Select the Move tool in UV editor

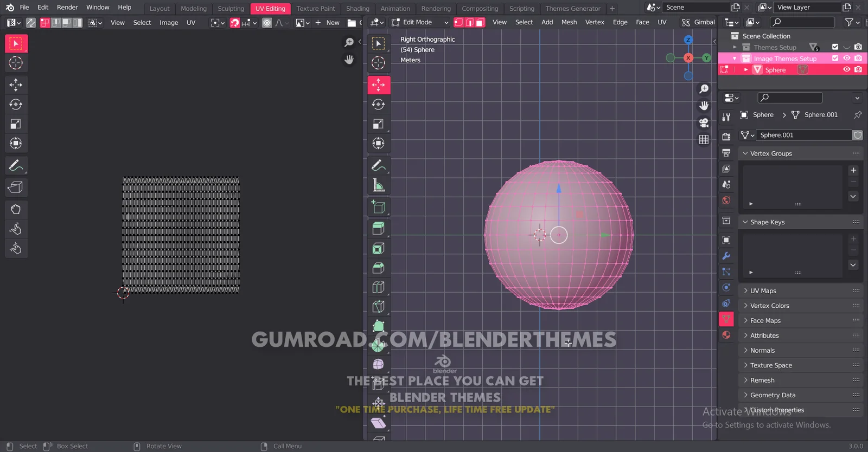click(16, 85)
